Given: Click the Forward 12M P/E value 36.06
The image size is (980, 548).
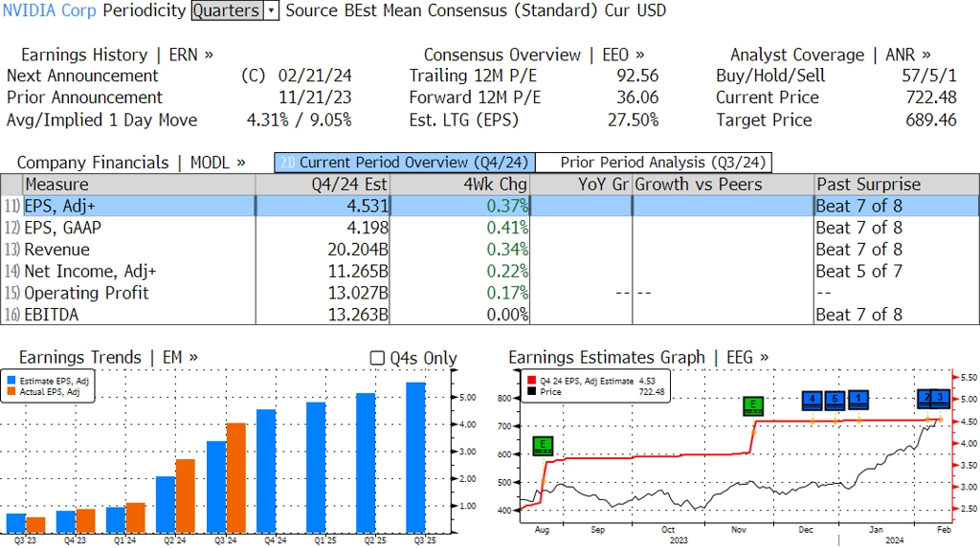Looking at the screenshot, I should pos(637,98).
